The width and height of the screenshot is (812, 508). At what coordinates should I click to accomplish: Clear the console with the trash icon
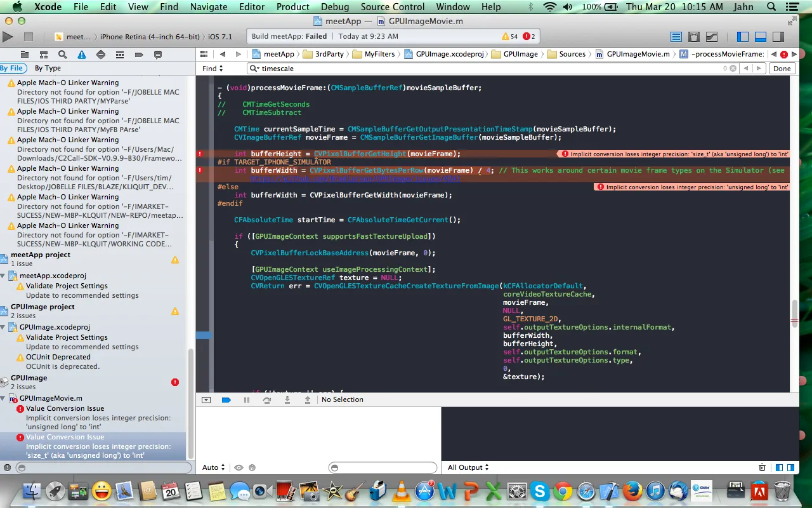coord(762,467)
